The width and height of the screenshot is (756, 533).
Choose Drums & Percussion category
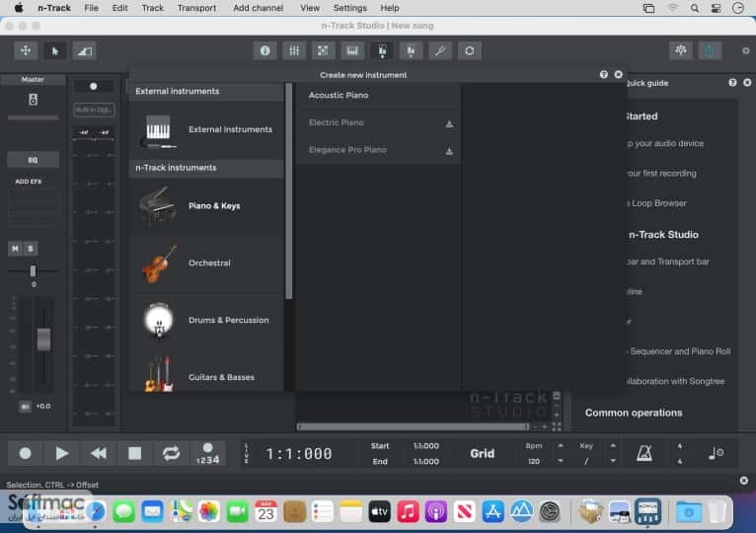click(x=206, y=320)
